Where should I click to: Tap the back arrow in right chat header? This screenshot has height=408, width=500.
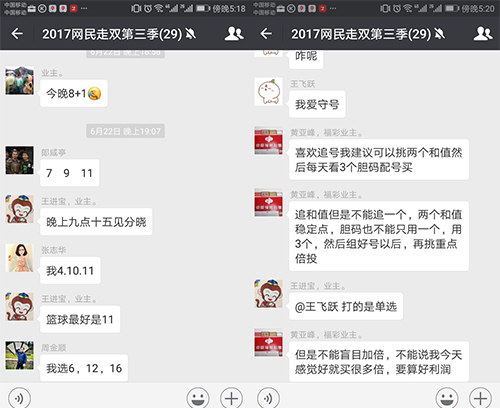point(266,34)
